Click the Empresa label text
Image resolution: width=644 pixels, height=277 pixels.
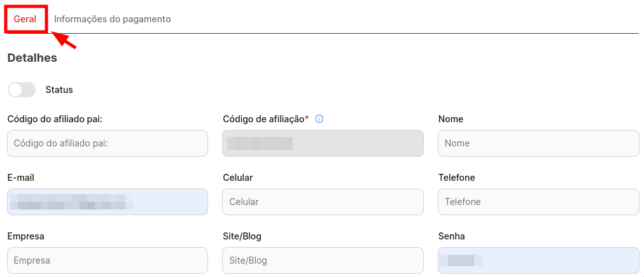26,236
